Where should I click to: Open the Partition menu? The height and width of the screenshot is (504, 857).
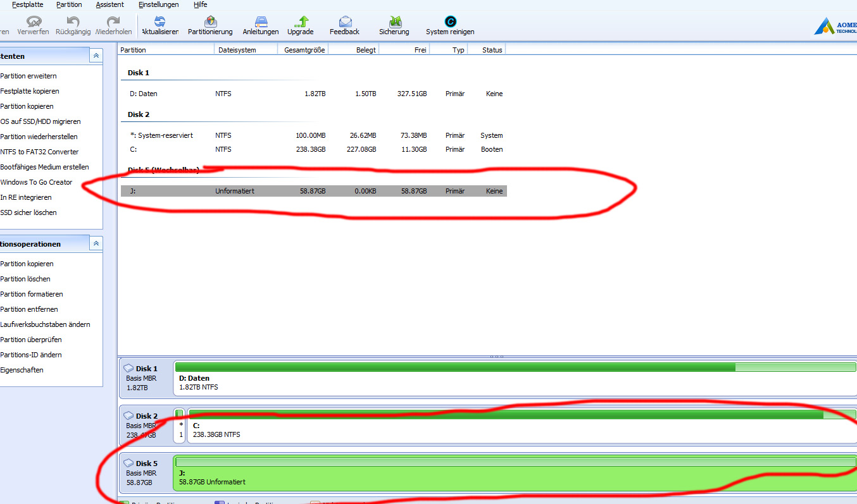(69, 4)
